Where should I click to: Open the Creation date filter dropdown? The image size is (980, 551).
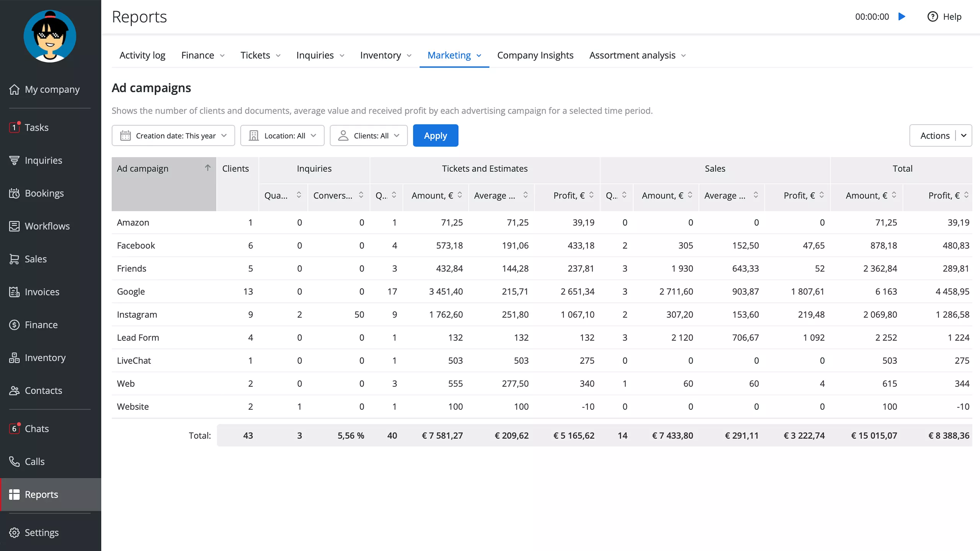click(173, 135)
